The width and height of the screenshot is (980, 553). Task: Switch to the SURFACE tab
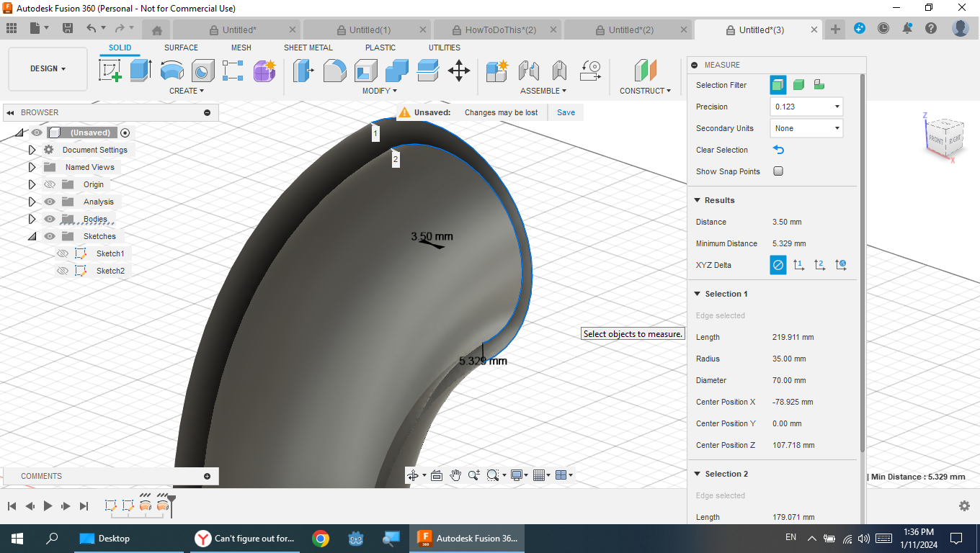[180, 48]
